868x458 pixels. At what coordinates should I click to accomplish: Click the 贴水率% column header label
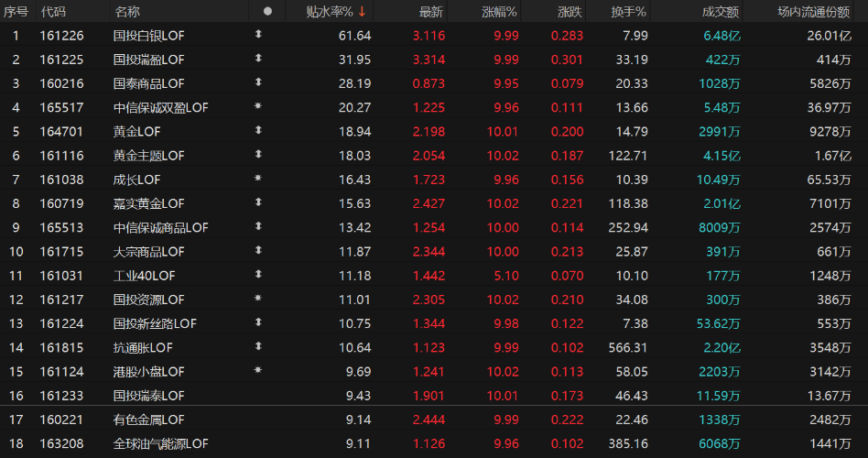pos(330,11)
